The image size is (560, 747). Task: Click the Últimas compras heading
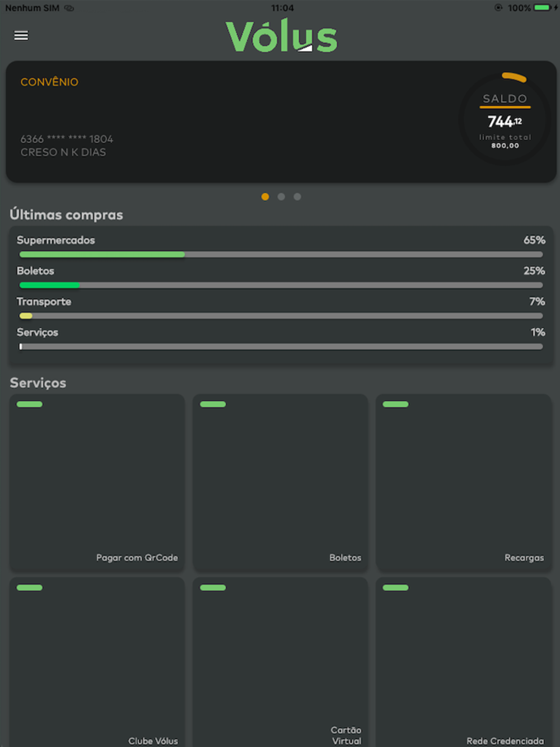click(x=66, y=214)
